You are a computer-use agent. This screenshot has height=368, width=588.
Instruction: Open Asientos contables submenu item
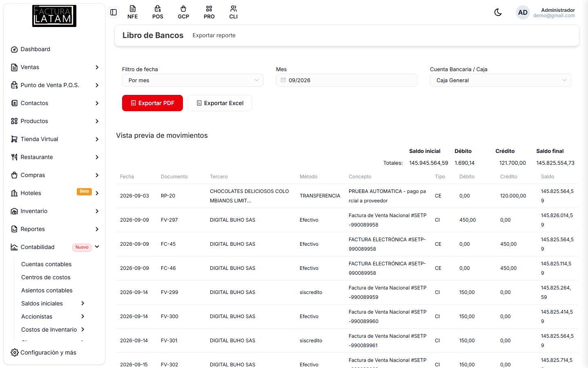point(47,290)
